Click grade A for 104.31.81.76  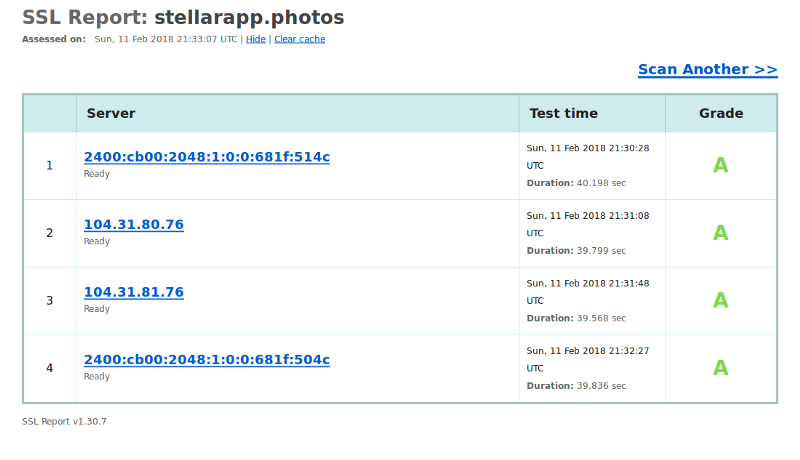(x=720, y=300)
